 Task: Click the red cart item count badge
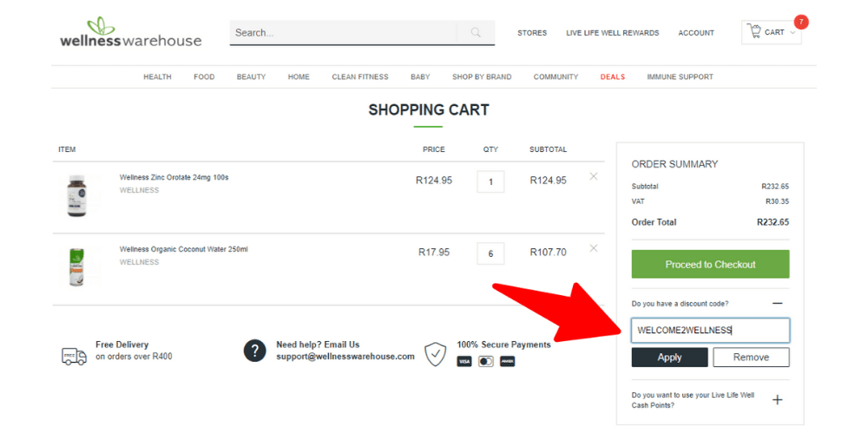[801, 23]
